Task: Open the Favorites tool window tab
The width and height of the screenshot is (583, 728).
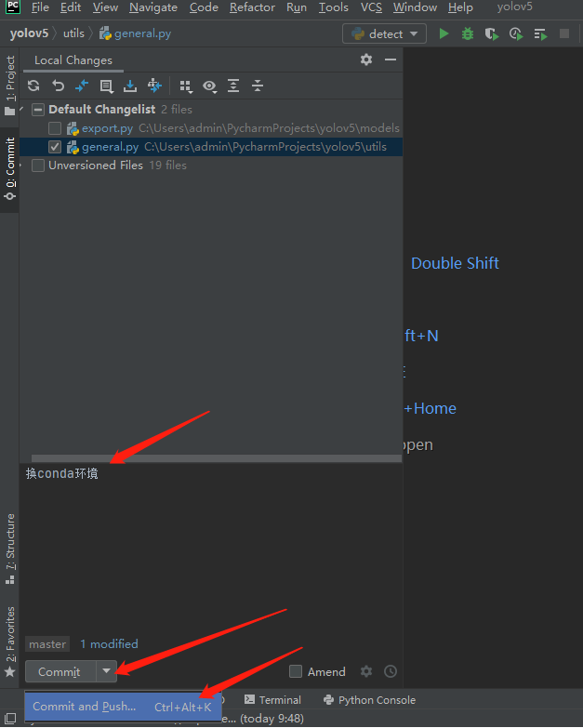Action: 9,642
